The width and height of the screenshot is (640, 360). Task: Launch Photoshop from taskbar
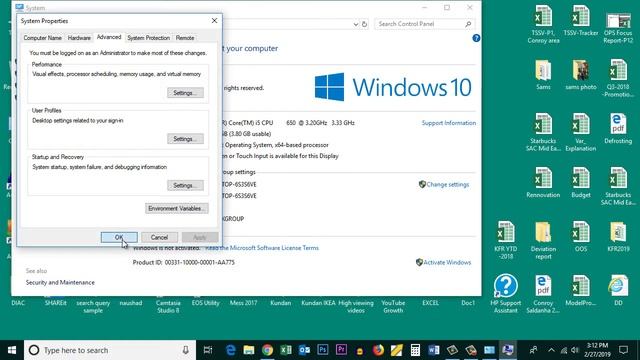coord(322,350)
